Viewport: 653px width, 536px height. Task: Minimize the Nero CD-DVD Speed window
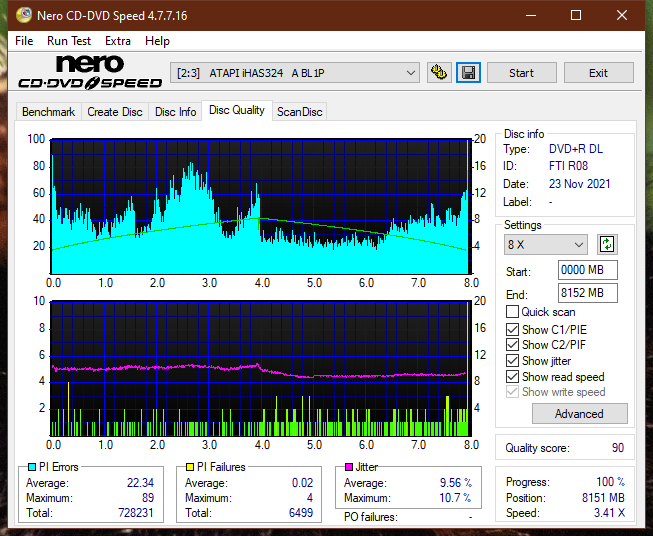[x=531, y=15]
